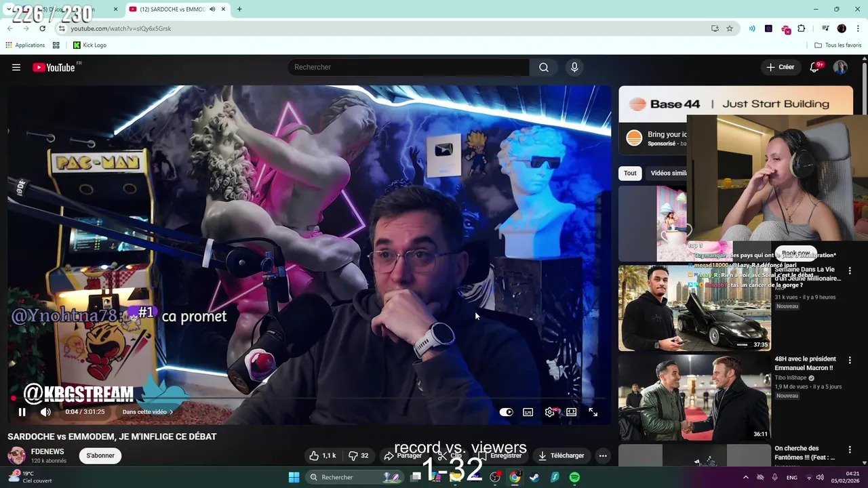The height and width of the screenshot is (488, 868).
Task: Click the Créer button
Action: (x=780, y=67)
